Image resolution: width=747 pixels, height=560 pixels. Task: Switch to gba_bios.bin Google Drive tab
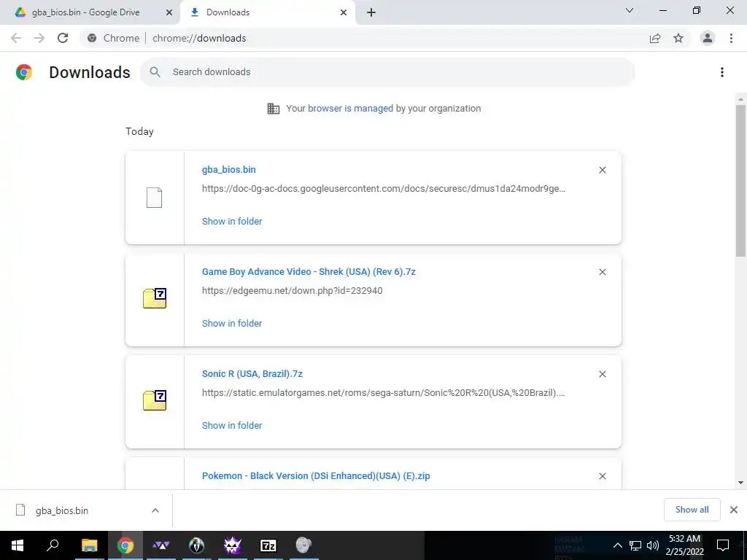[90, 12]
